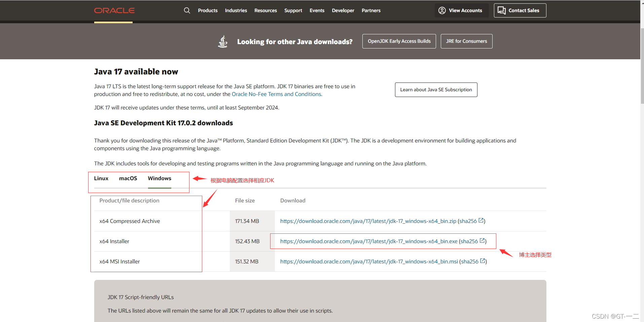Click the JDK 17 Script-friendly URLs text

141,297
